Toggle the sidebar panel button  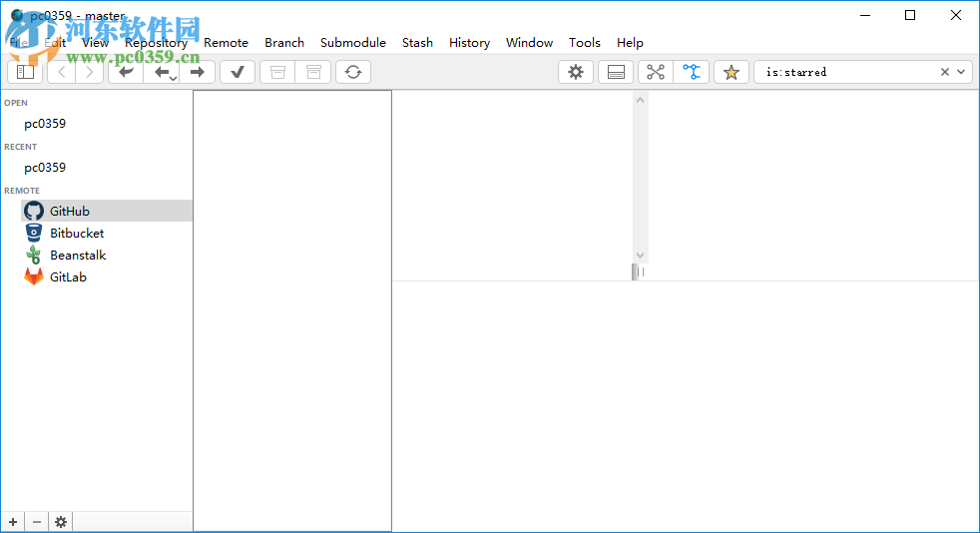pyautogui.click(x=25, y=72)
